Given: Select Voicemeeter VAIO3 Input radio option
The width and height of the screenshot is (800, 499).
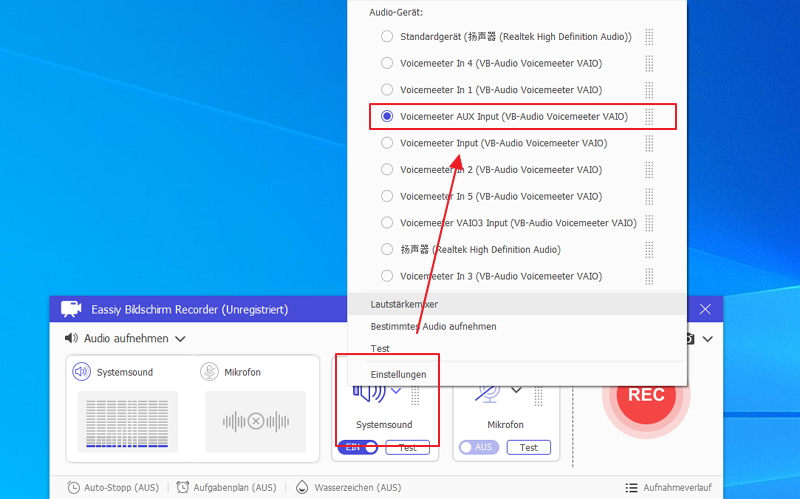Looking at the screenshot, I should (387, 223).
